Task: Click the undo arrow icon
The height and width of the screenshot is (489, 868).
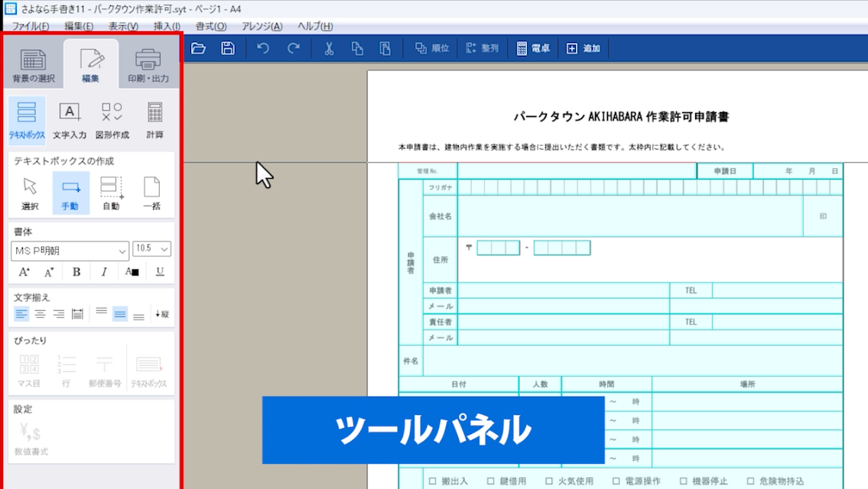Action: (x=263, y=48)
